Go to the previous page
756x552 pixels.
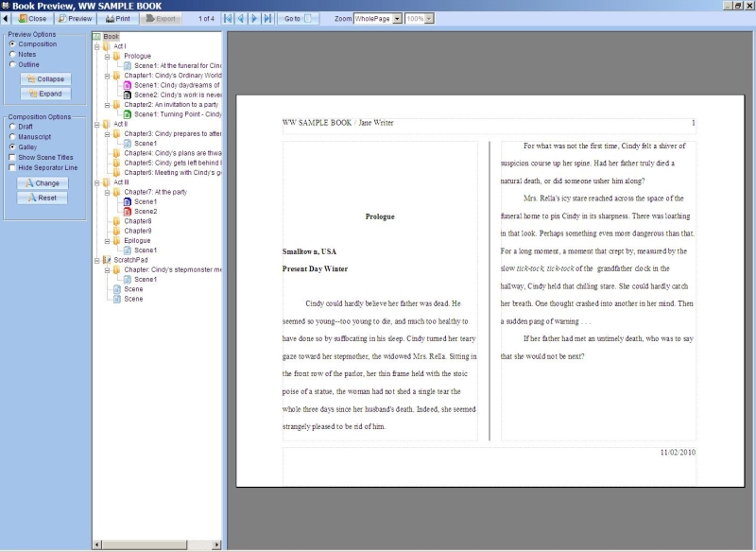pyautogui.click(x=241, y=19)
